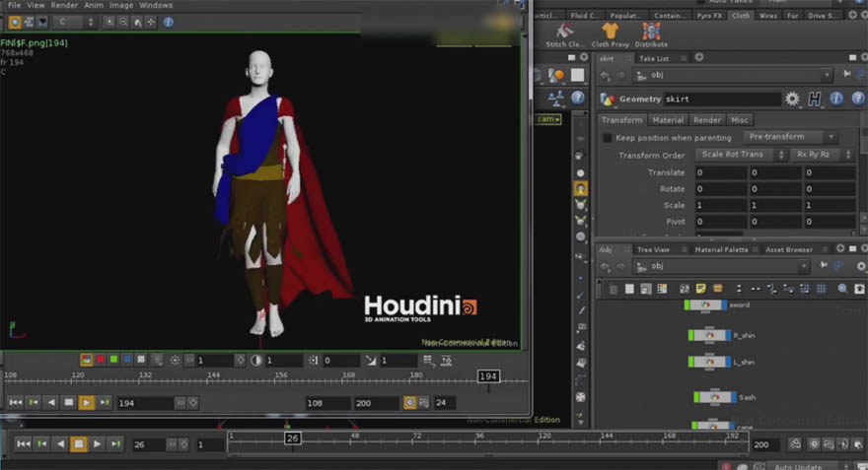Open the Tree View pane tab
The width and height of the screenshot is (868, 470).
[x=653, y=249]
